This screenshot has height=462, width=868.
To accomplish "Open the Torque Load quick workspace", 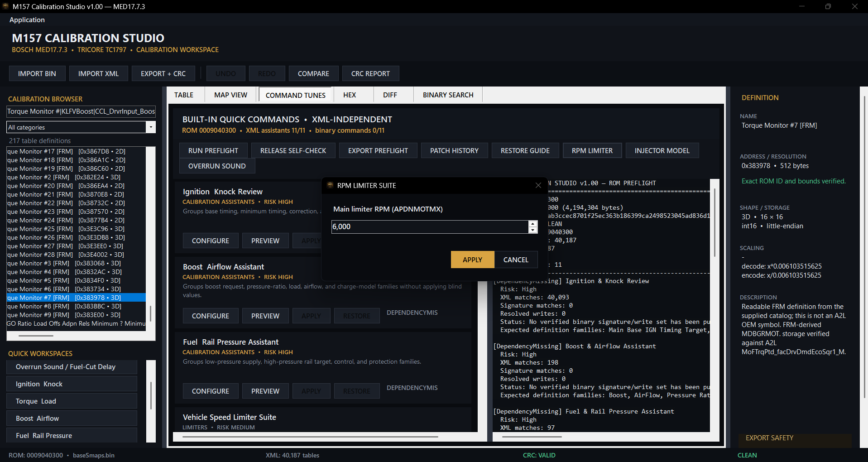I will coord(72,401).
